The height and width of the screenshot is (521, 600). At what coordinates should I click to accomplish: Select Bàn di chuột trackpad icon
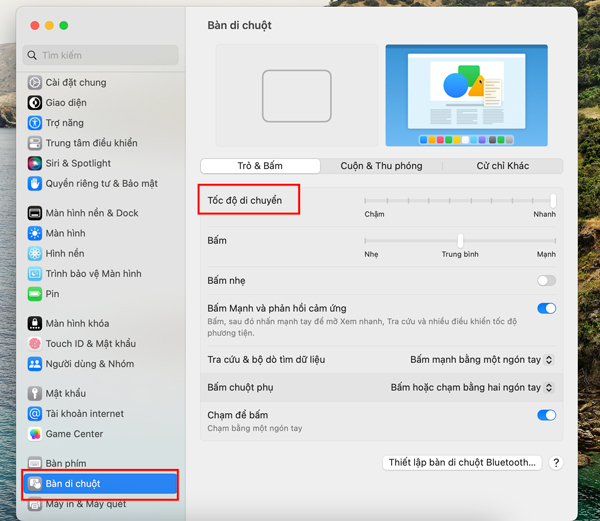pos(34,484)
